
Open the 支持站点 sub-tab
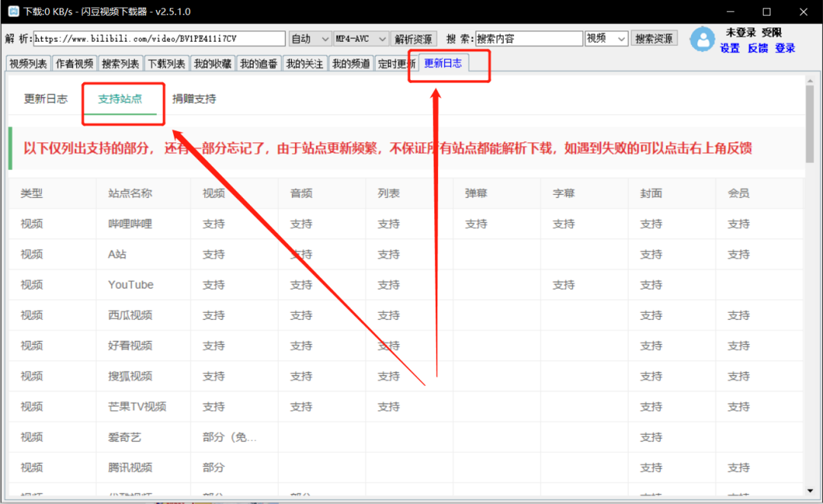coord(120,99)
